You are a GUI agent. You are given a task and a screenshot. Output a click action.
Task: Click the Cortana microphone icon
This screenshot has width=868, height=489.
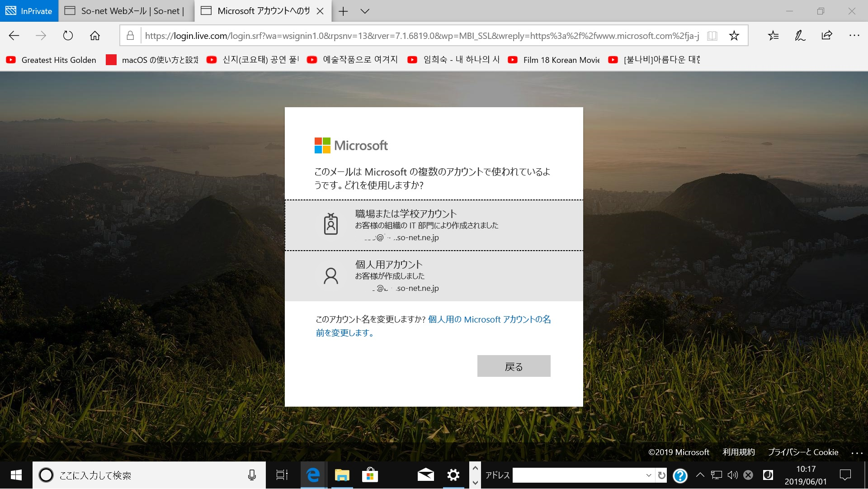(252, 475)
